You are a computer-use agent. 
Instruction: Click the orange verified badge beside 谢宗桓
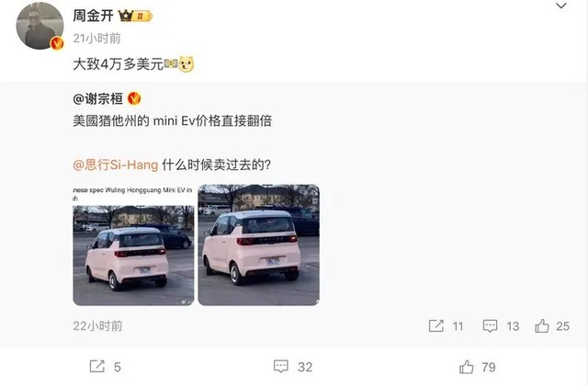point(134,98)
